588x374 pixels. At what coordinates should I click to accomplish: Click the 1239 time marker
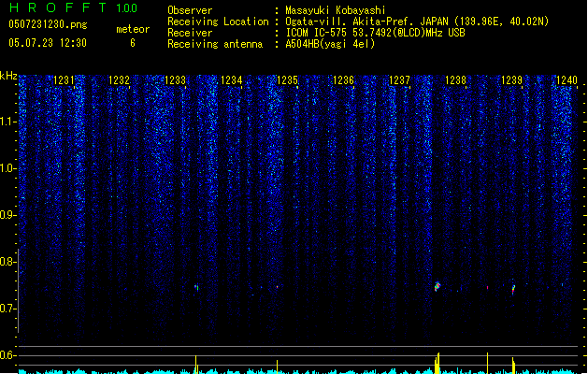[x=512, y=80]
